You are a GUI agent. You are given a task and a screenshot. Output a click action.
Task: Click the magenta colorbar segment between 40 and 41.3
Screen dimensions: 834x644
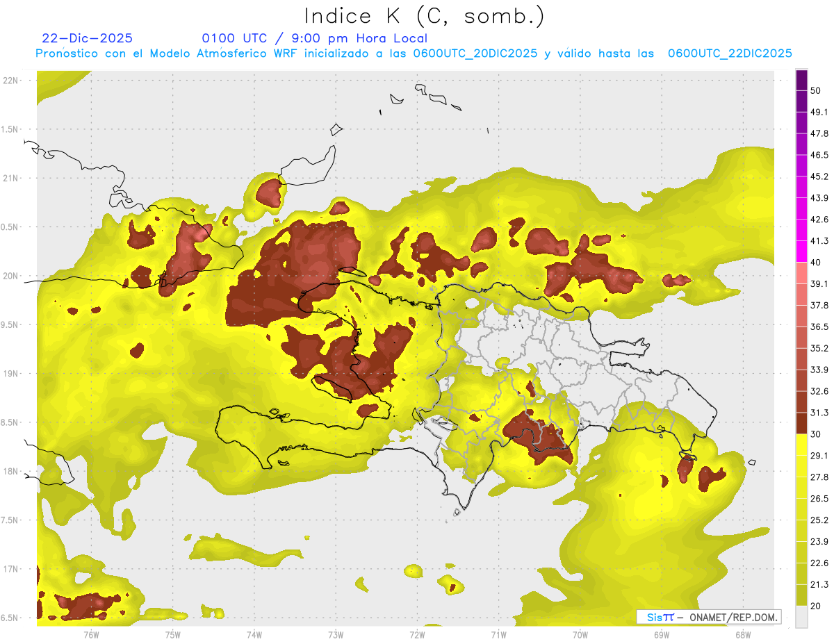point(802,251)
